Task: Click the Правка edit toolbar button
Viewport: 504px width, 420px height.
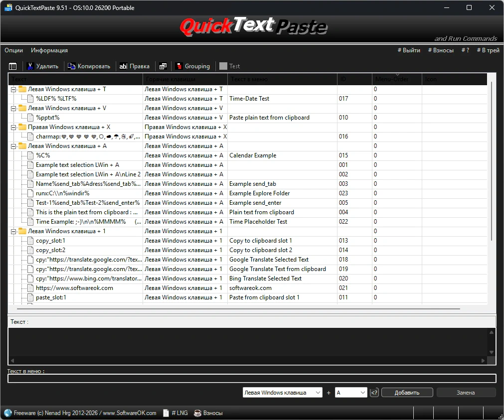Action: click(x=135, y=66)
